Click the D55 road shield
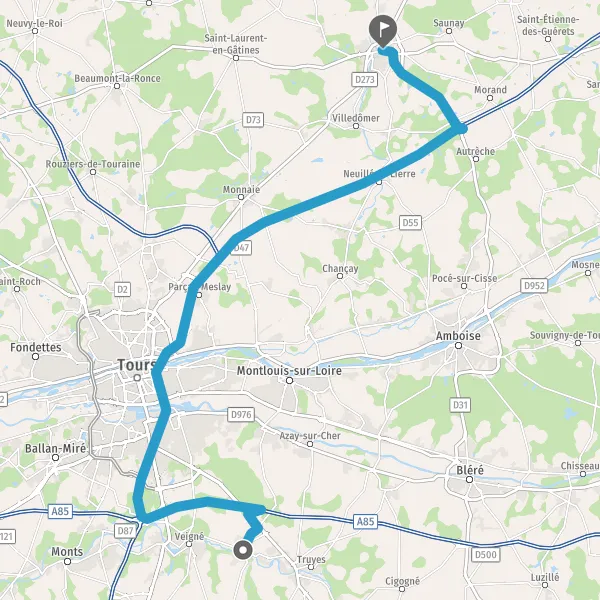This screenshot has width=600, height=600. pos(410,223)
